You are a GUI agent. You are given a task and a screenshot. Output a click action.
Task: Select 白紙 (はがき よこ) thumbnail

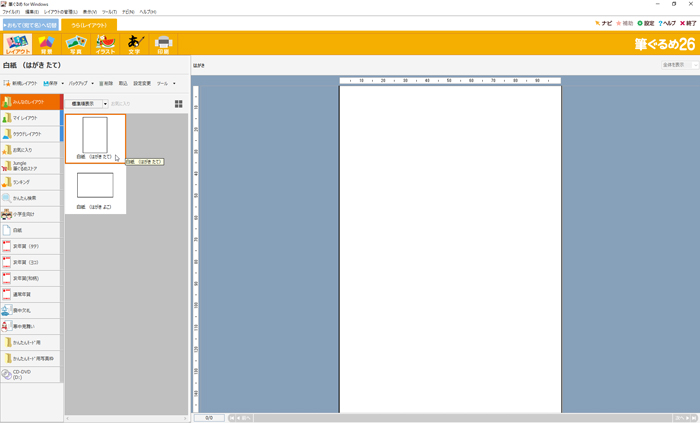coord(95,188)
